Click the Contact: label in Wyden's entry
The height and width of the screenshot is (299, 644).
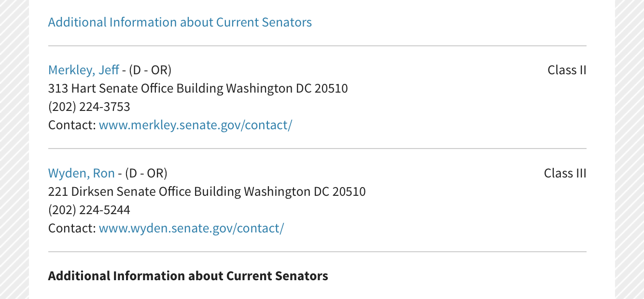click(x=72, y=228)
